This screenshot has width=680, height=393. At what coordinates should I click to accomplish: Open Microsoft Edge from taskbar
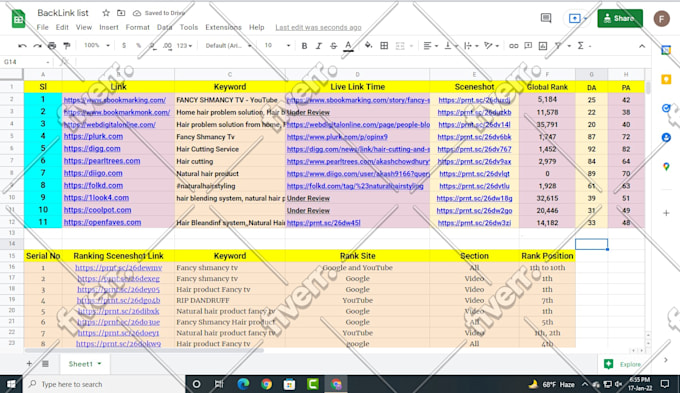[x=243, y=384]
